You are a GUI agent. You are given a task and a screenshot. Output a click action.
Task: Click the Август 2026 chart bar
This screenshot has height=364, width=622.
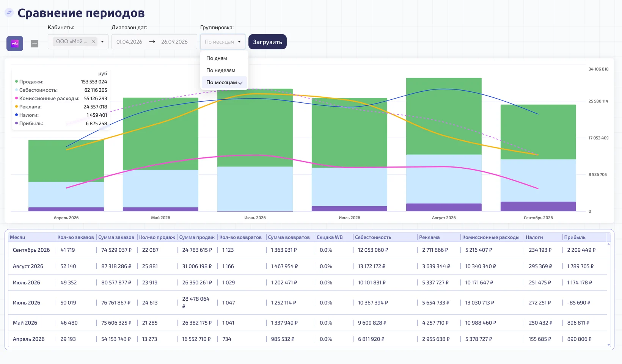coord(444,144)
